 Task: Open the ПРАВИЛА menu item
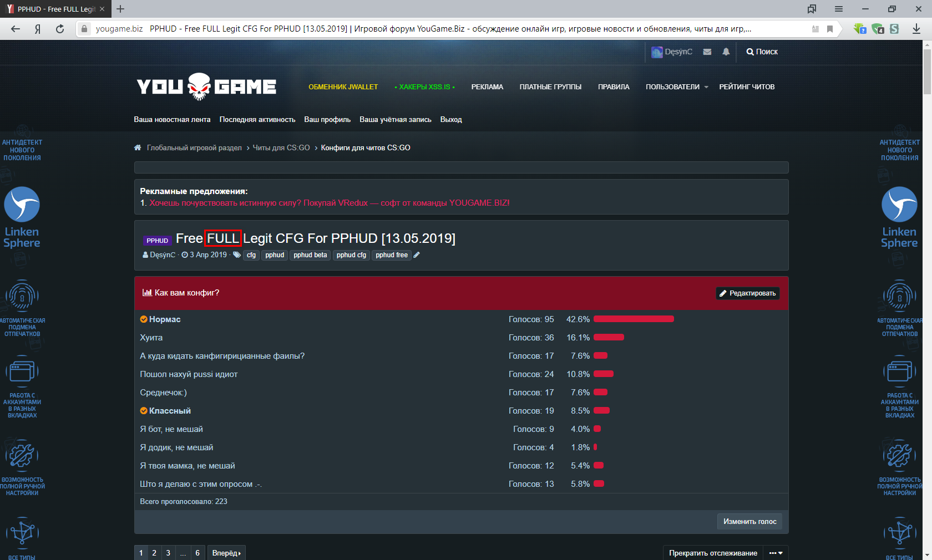pos(614,87)
